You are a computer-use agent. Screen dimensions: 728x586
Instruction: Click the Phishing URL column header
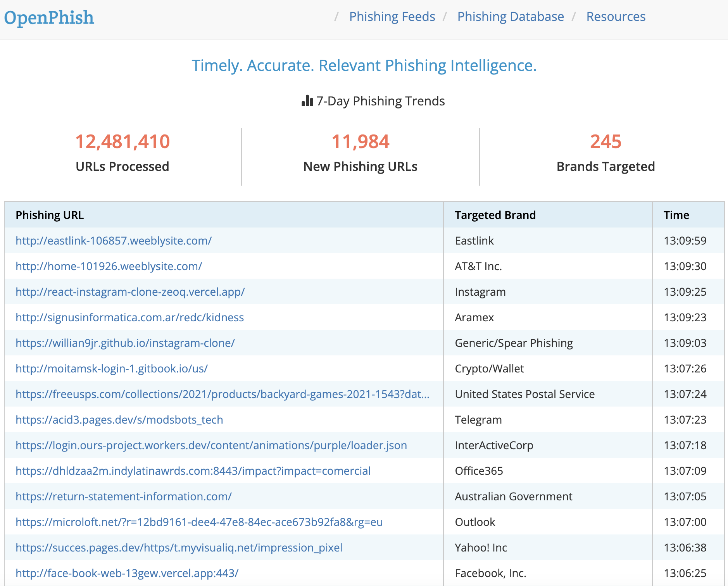pos(50,215)
